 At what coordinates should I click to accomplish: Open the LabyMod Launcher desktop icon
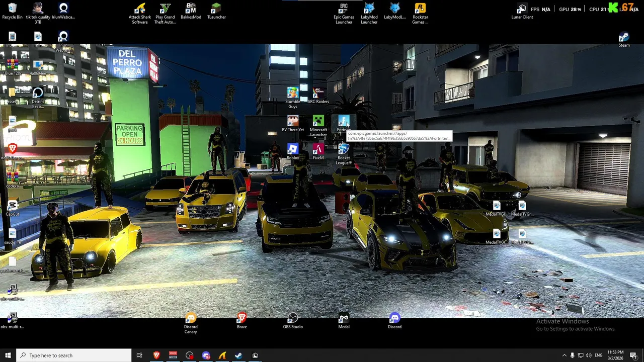pos(369,13)
